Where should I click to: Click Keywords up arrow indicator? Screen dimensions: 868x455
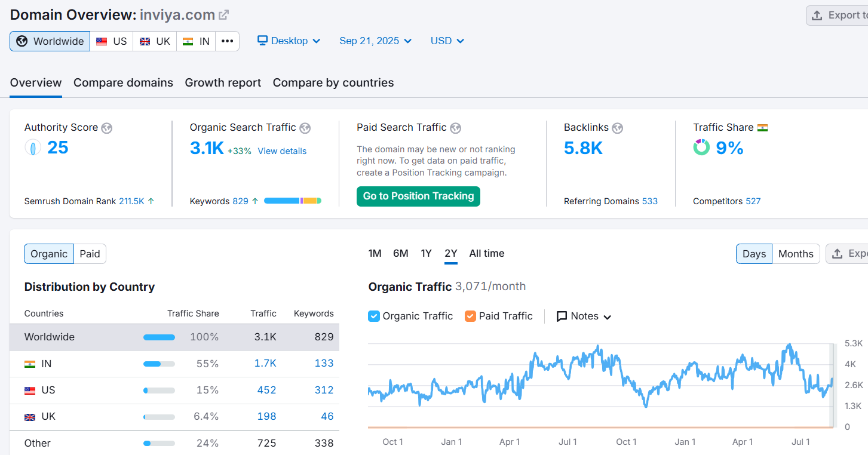click(255, 201)
